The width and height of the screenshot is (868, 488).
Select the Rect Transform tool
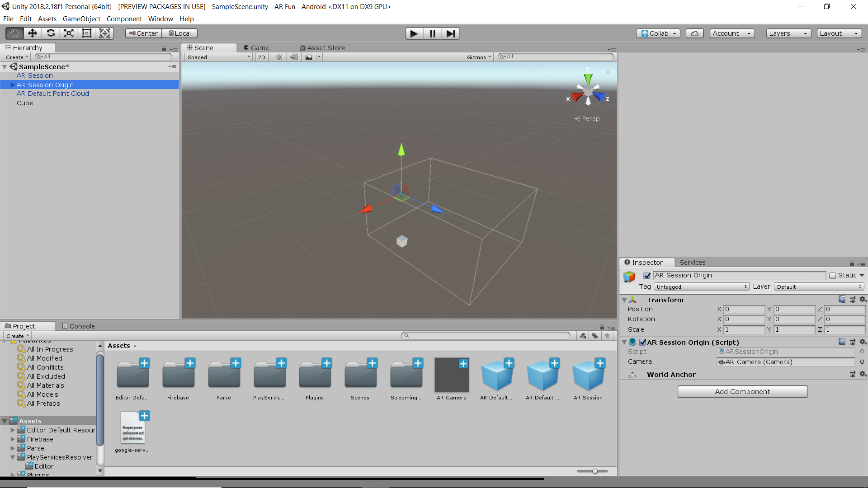[x=87, y=33]
